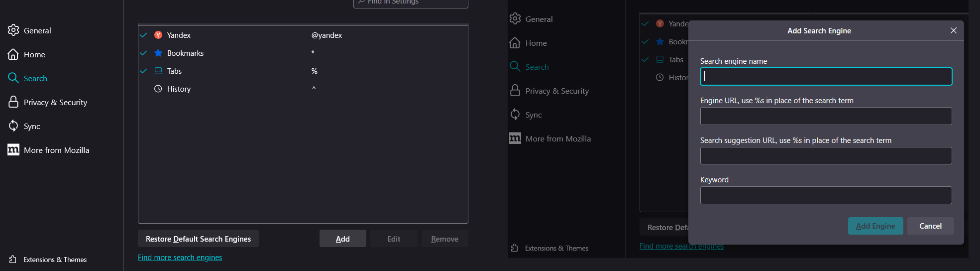Click the Home house icon in right window

tap(515, 43)
